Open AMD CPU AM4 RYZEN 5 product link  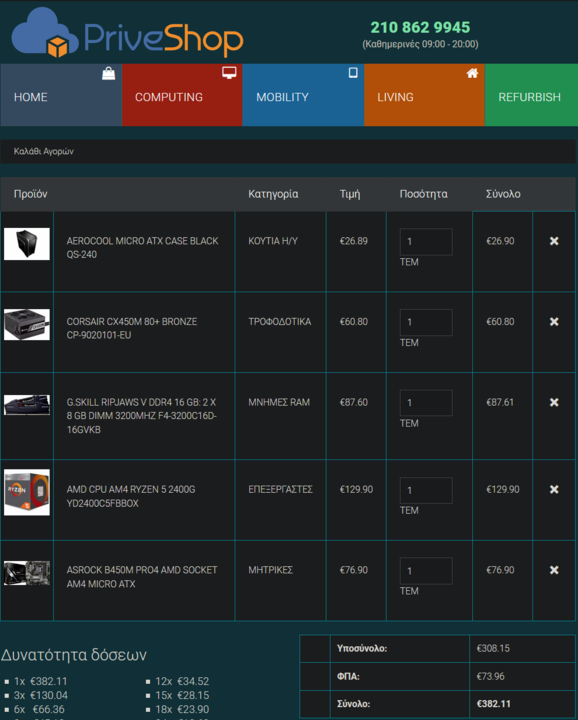pos(131,496)
